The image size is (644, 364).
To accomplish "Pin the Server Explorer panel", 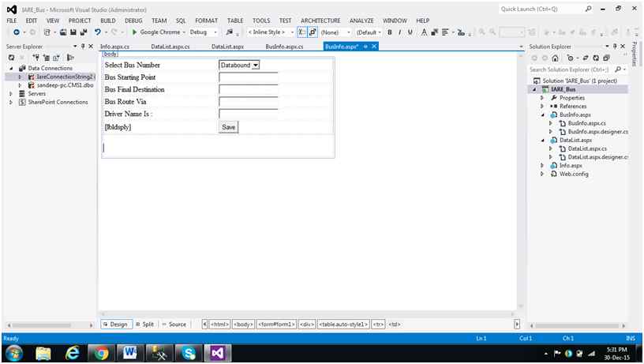I will click(83, 47).
